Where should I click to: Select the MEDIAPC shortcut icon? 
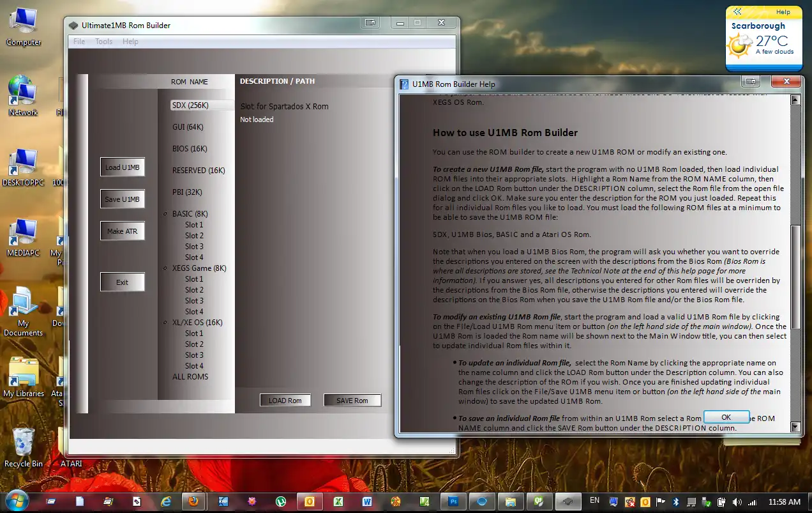pos(23,237)
